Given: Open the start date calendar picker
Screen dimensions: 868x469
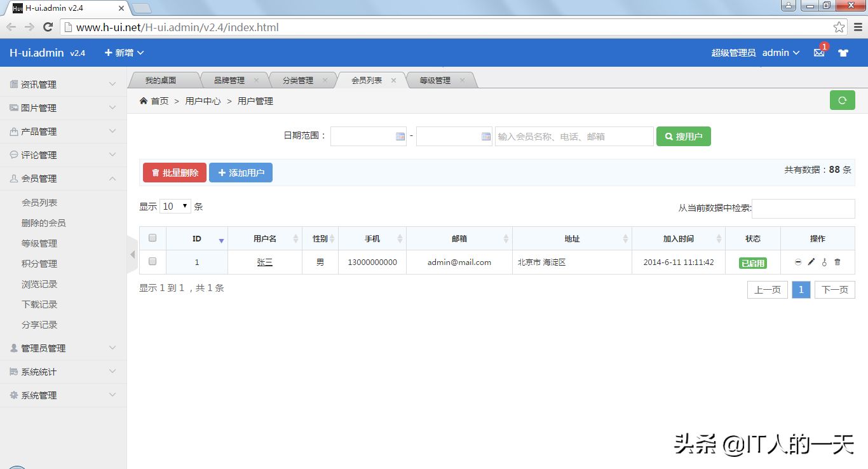Looking at the screenshot, I should 400,136.
